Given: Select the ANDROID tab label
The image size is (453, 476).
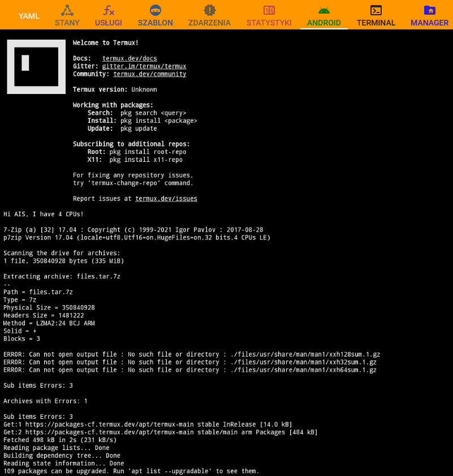Looking at the screenshot, I should (x=323, y=23).
